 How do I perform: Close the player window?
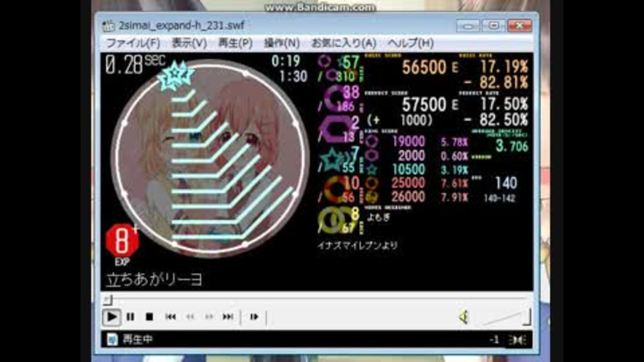[519, 26]
